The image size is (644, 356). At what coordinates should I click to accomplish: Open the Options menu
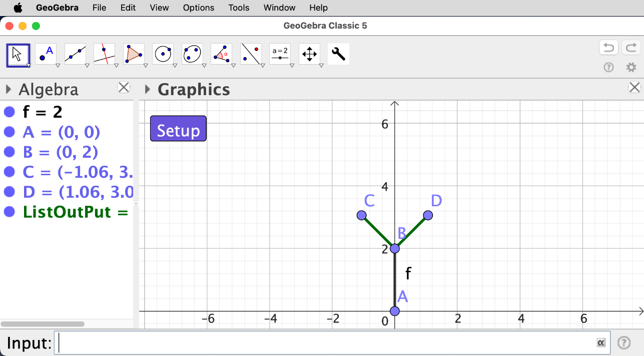(x=198, y=8)
